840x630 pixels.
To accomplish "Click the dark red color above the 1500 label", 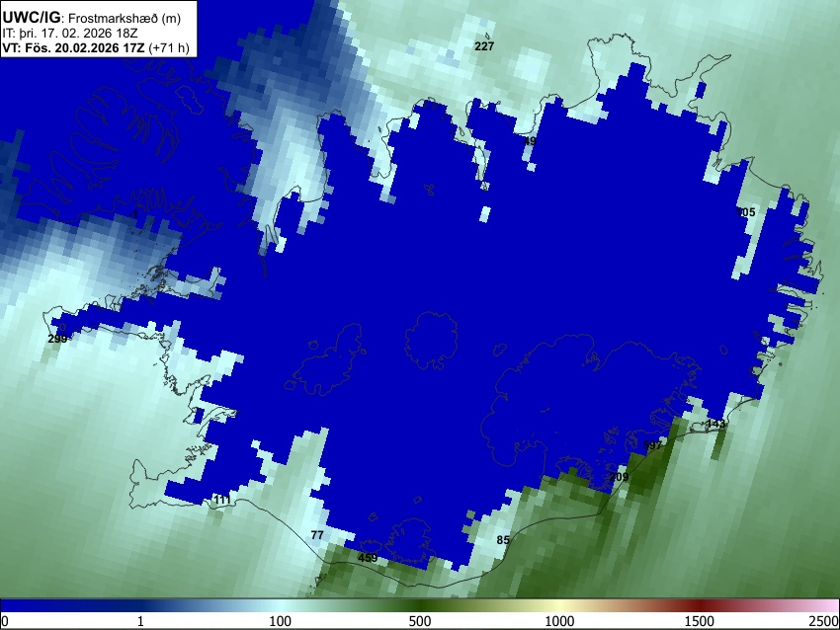I will [700, 606].
